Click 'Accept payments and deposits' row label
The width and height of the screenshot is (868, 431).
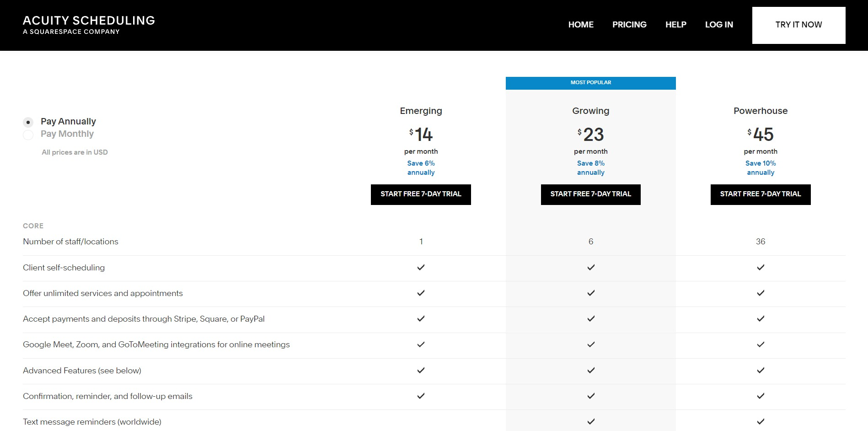pyautogui.click(x=144, y=319)
